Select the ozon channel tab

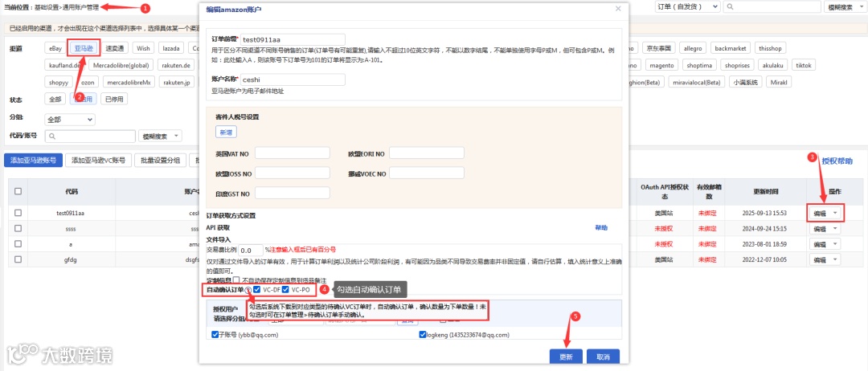[x=88, y=83]
